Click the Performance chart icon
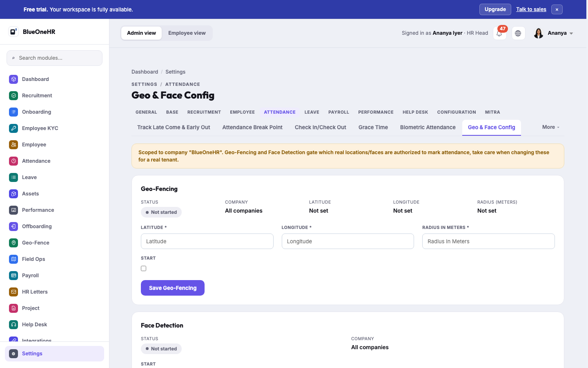 coord(13,210)
